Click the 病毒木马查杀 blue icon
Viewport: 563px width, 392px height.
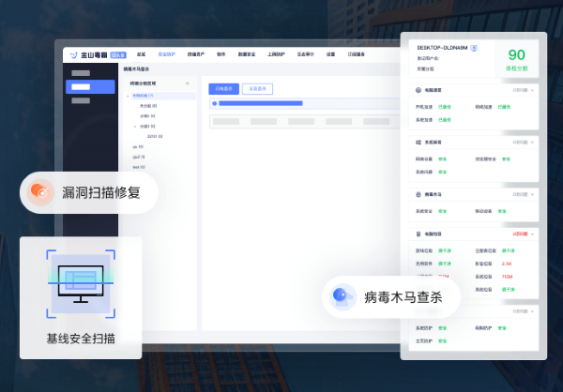point(342,297)
